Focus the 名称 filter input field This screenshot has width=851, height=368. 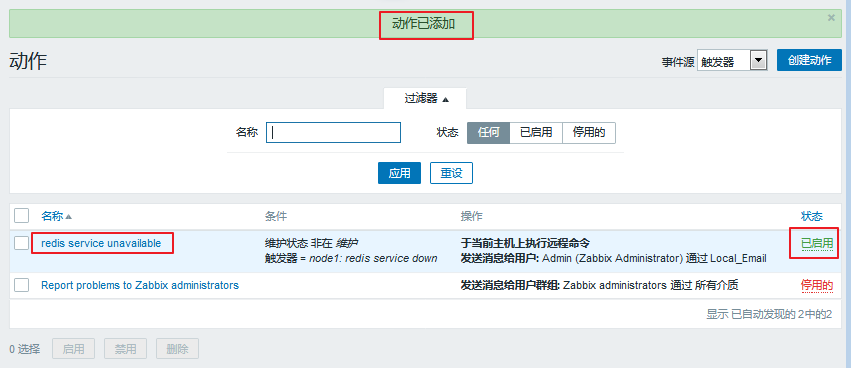point(333,132)
